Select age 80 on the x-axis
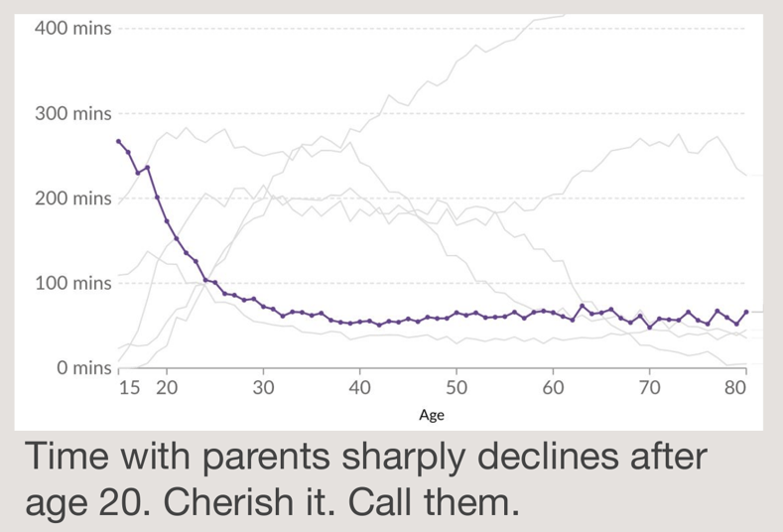The width and height of the screenshot is (783, 532). tap(735, 388)
